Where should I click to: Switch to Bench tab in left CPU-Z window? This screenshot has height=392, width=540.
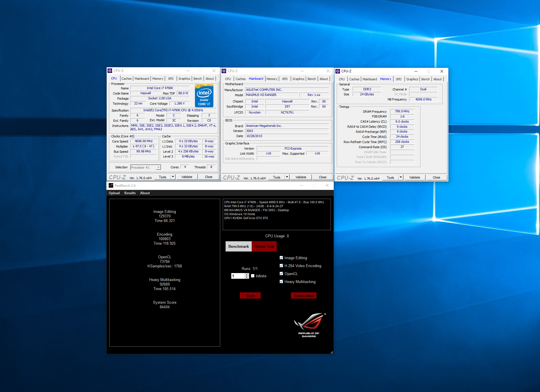198,79
